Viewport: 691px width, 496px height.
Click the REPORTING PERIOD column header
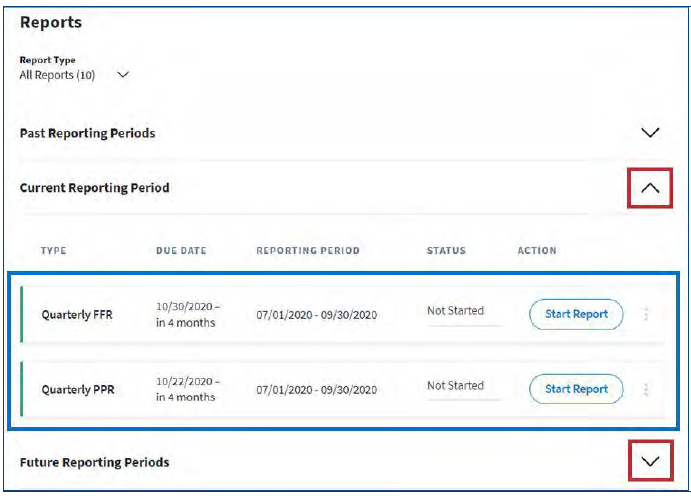[308, 251]
